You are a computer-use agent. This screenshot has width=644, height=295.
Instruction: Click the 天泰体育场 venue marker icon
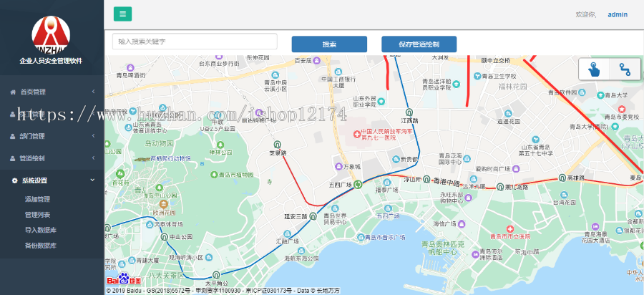(150, 224)
